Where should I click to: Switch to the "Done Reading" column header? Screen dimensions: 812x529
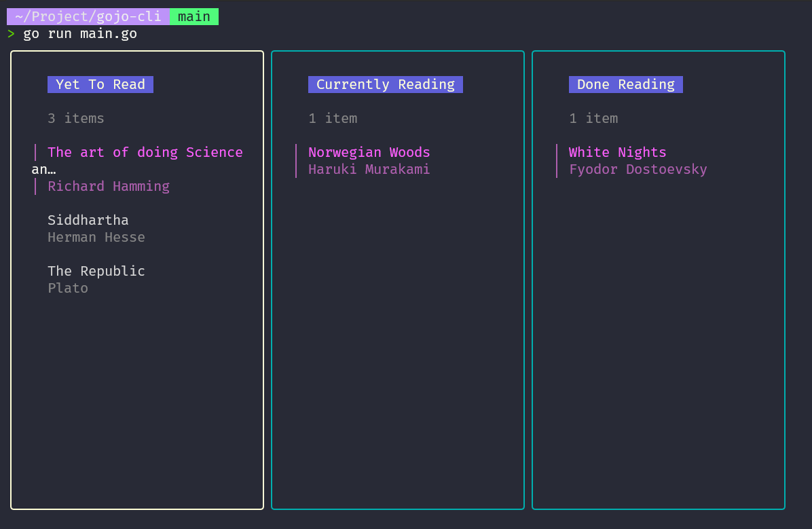point(625,84)
